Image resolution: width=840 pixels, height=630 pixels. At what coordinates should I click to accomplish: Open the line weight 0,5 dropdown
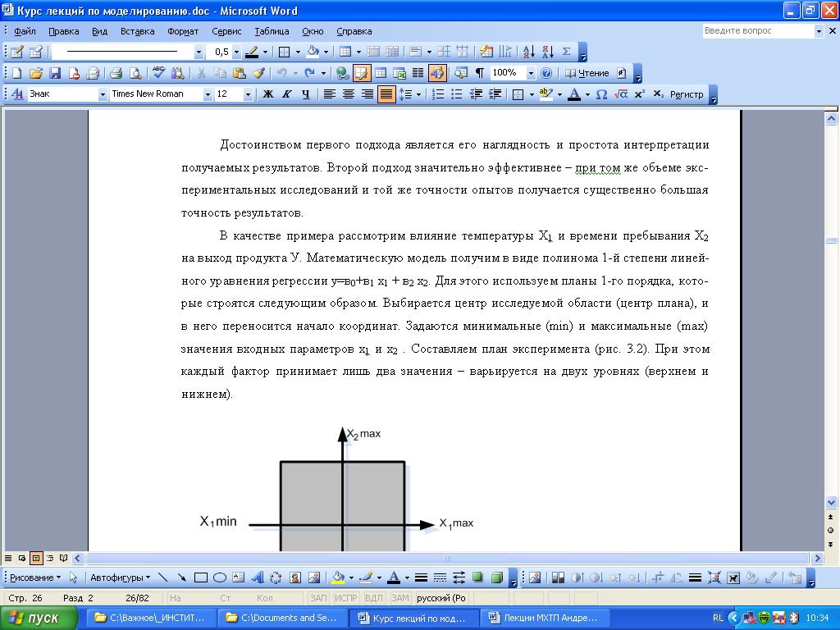[236, 52]
